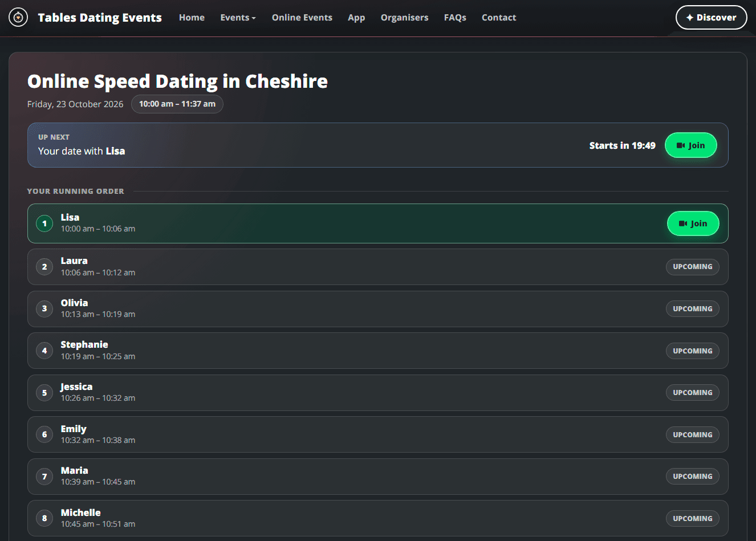Select the name Jessica in the list
Screen dimensions: 756x541
pos(76,387)
